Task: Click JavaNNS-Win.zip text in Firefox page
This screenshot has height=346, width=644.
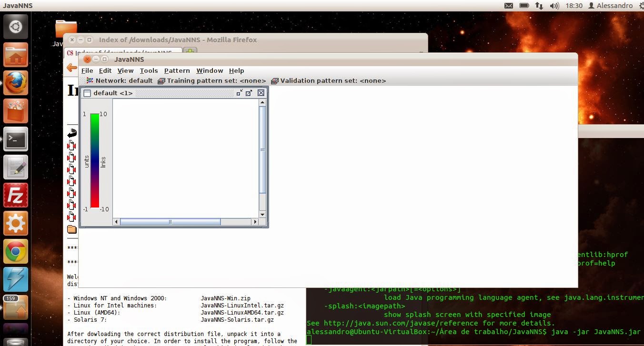Action: pyautogui.click(x=225, y=298)
